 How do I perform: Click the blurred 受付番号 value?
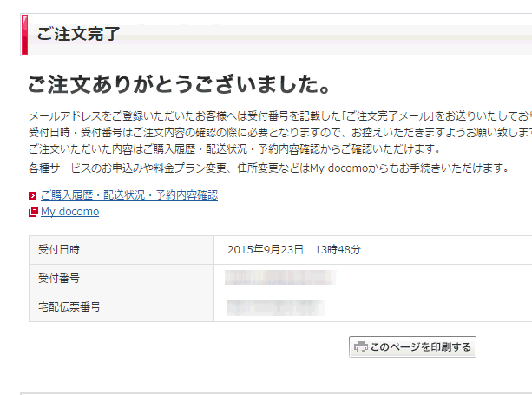click(x=279, y=278)
